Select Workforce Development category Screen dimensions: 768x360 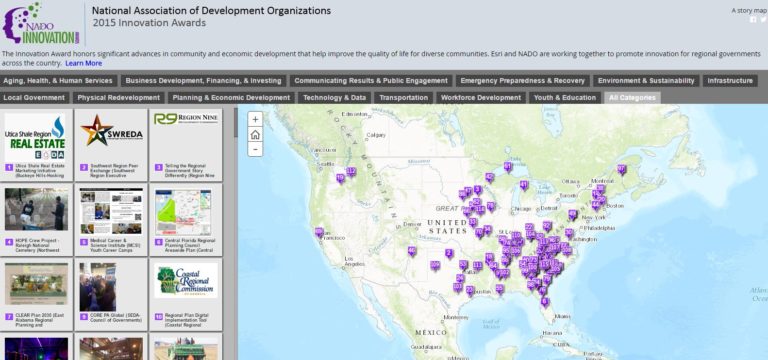(481, 97)
